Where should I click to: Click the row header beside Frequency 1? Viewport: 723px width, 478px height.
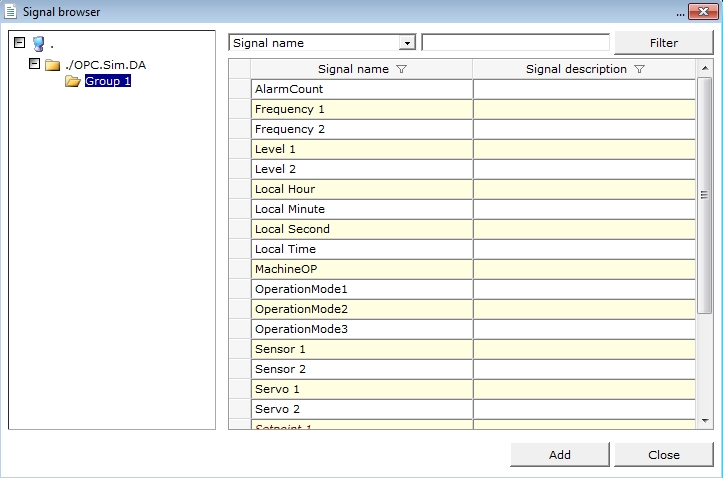coord(239,109)
